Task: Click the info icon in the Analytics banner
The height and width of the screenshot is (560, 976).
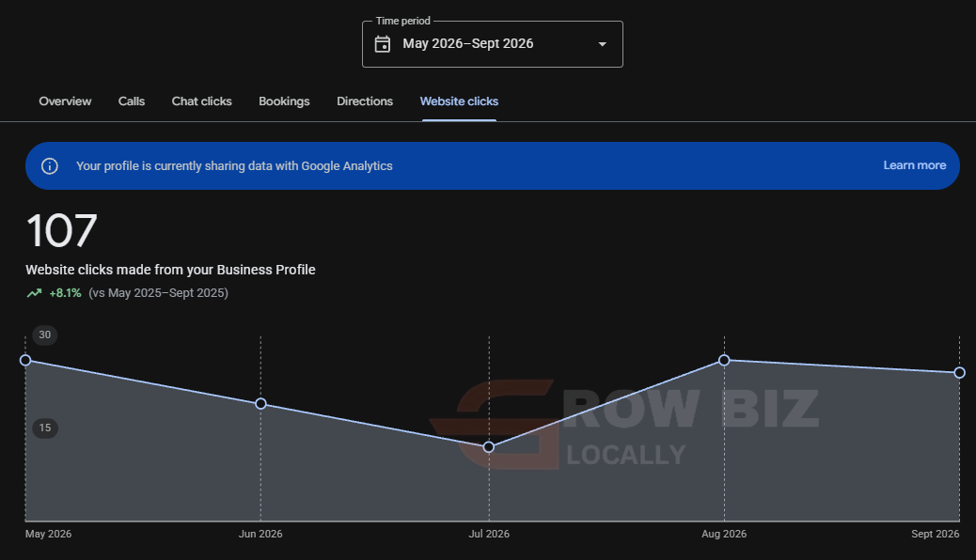Action: 50,166
